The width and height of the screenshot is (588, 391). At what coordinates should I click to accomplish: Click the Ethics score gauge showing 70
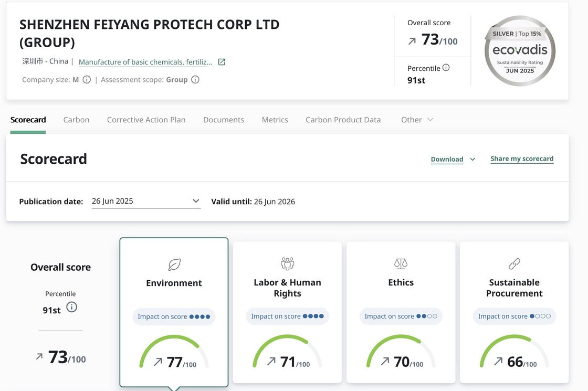coord(401,353)
